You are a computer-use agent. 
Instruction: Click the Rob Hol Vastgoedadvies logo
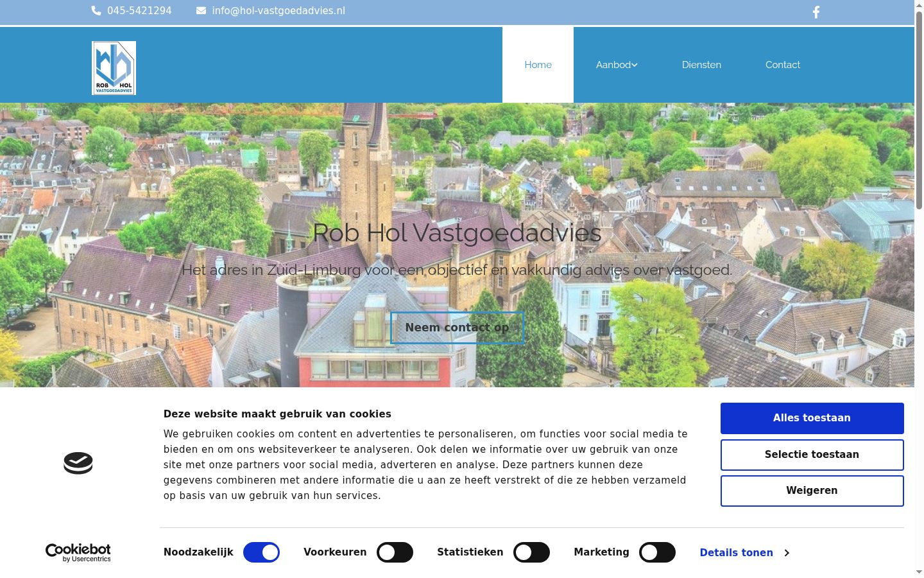[x=114, y=68]
